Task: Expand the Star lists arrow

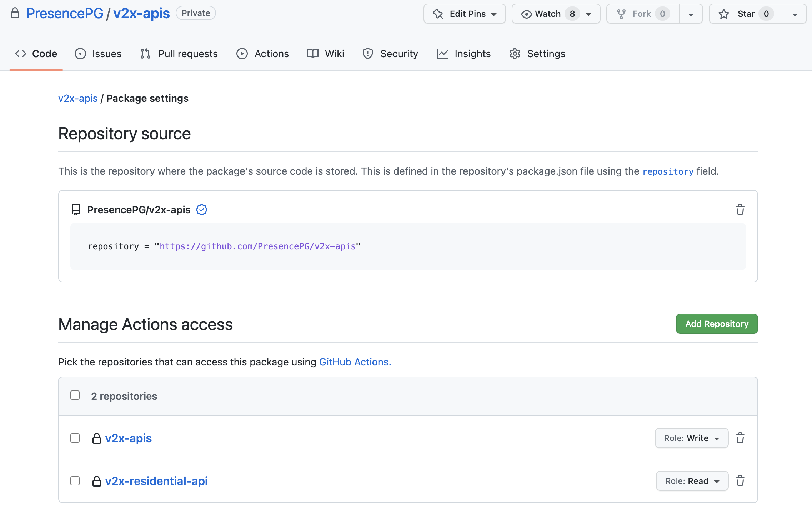Action: (x=795, y=14)
